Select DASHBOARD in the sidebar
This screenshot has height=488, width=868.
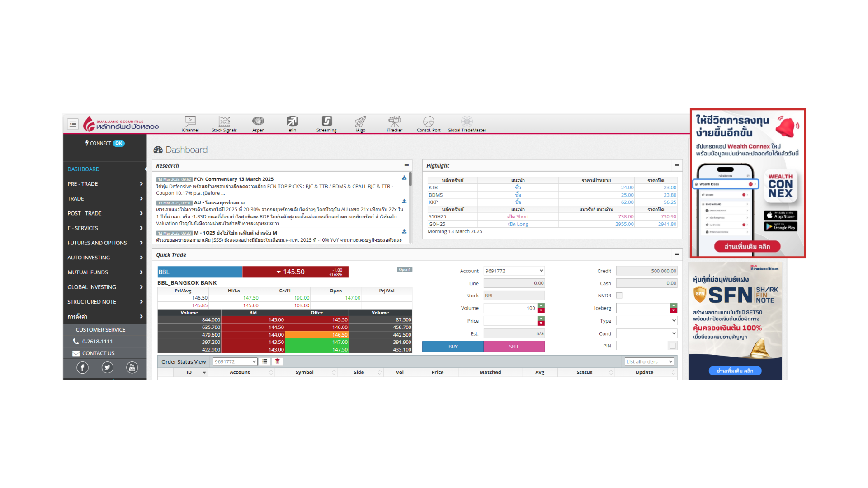105,169
